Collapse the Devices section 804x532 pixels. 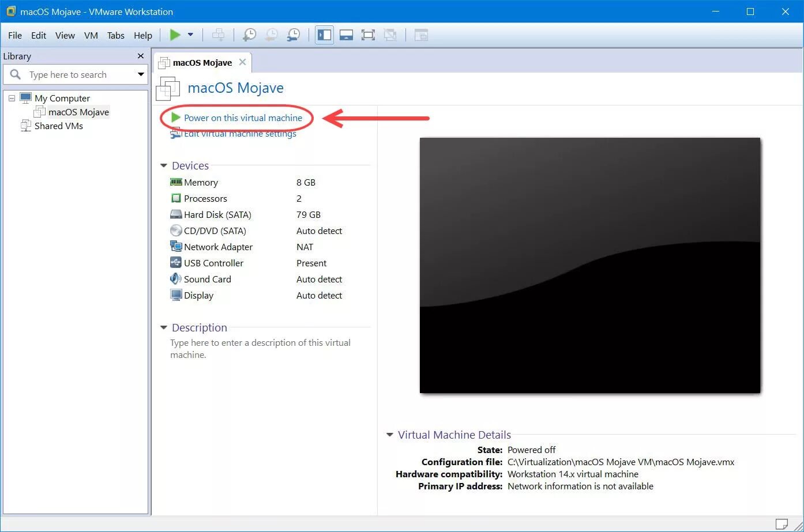tap(164, 165)
